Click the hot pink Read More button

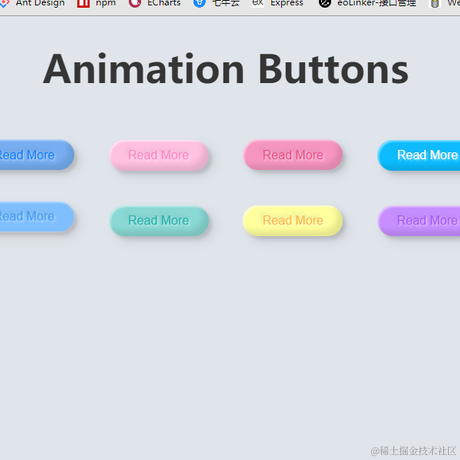(293, 155)
